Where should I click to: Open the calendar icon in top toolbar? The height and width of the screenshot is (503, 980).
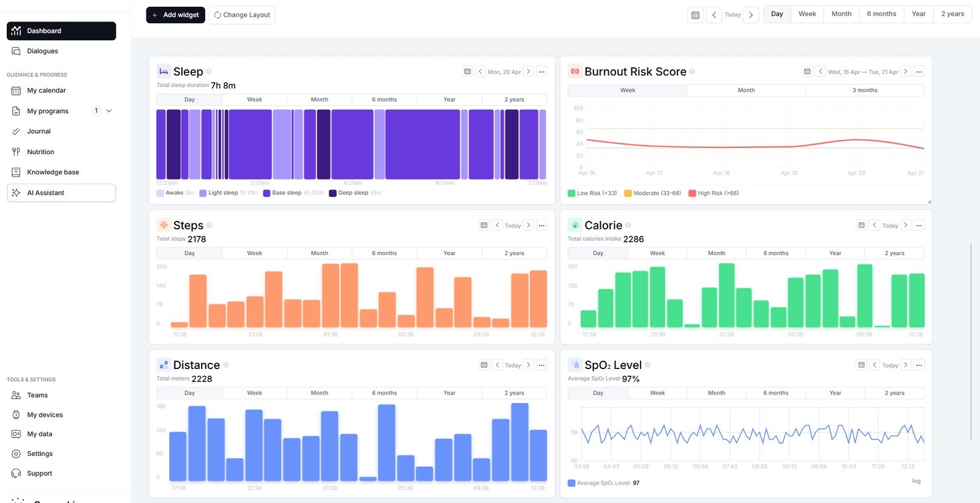[x=695, y=15]
